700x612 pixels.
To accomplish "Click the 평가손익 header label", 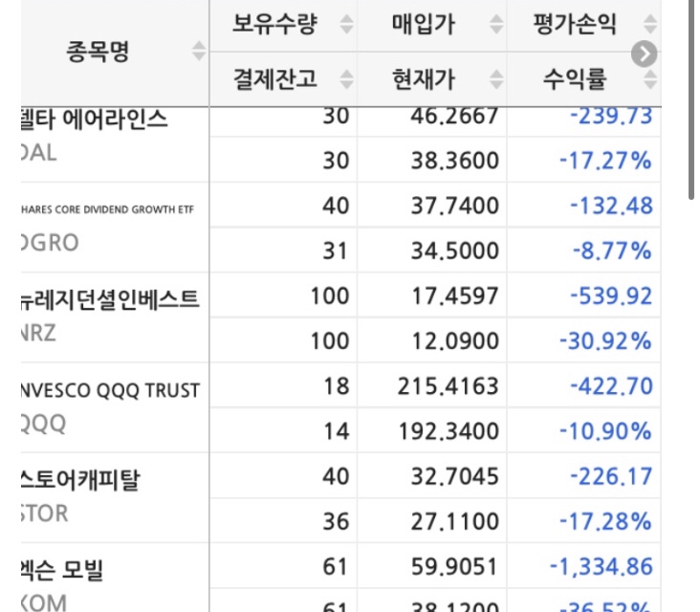I will click(x=575, y=24).
